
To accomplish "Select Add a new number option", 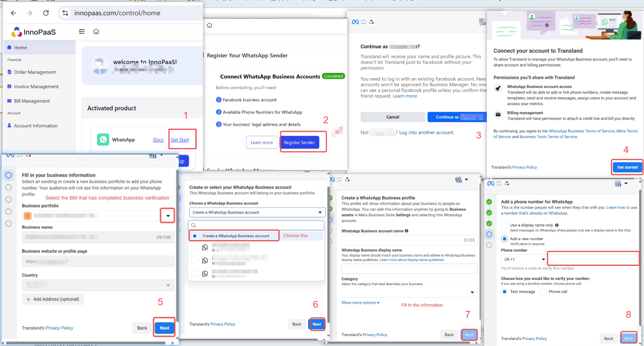I will click(x=505, y=239).
